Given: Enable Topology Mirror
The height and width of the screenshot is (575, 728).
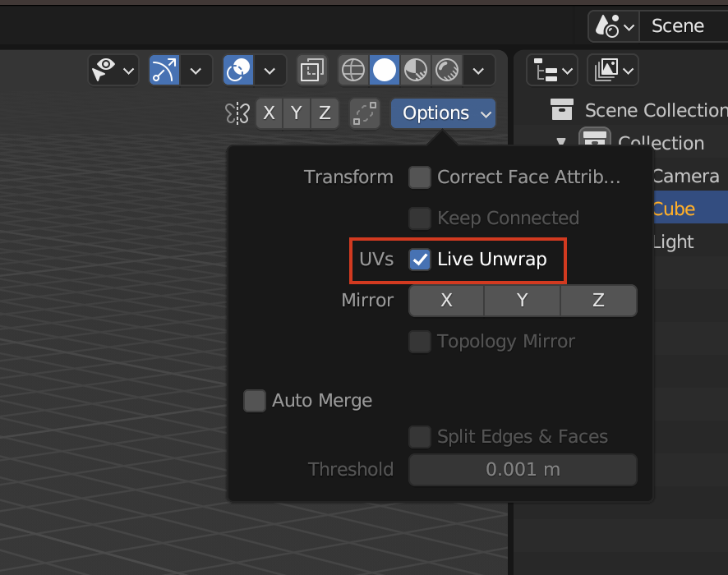Looking at the screenshot, I should point(420,341).
